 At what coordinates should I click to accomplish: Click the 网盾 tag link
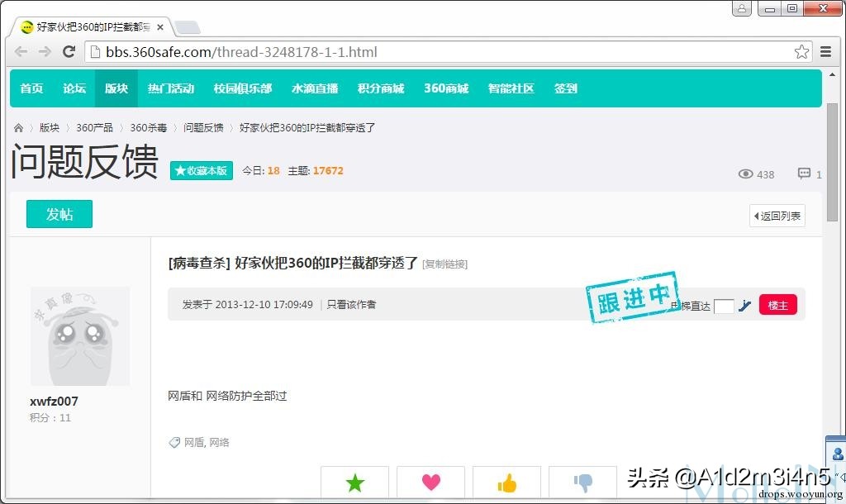coord(193,443)
